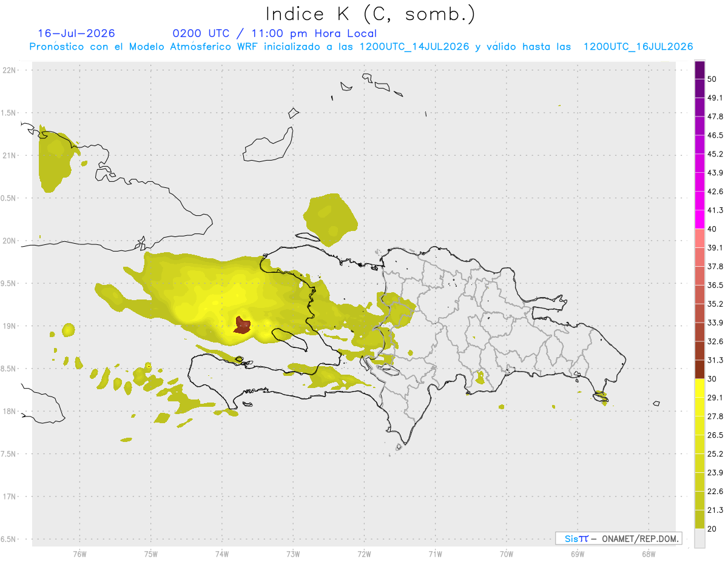Click the legend value "50"
Image resolution: width=728 pixels, height=562 pixels.
(x=712, y=79)
